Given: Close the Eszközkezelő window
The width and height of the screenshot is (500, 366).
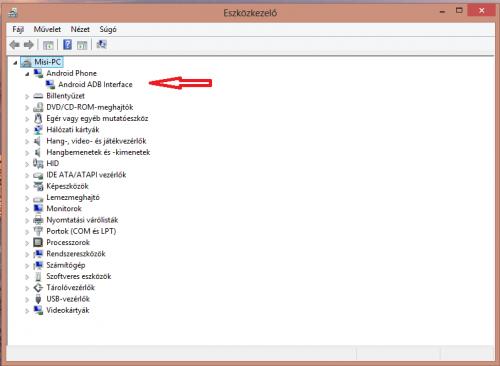Looking at the screenshot, I should (481, 11).
